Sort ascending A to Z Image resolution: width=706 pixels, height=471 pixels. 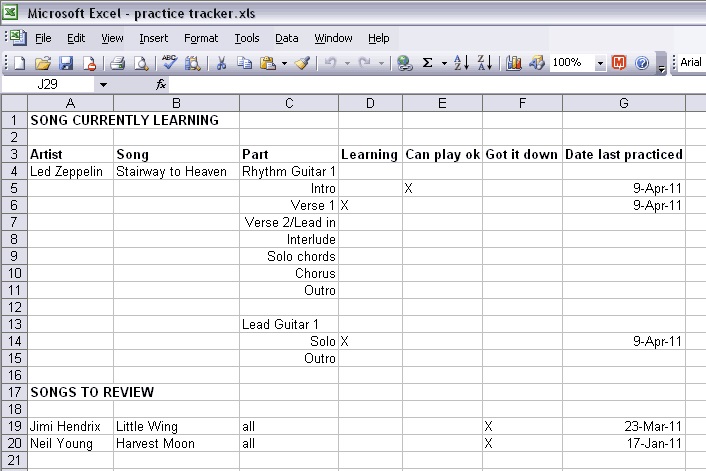coord(462,63)
